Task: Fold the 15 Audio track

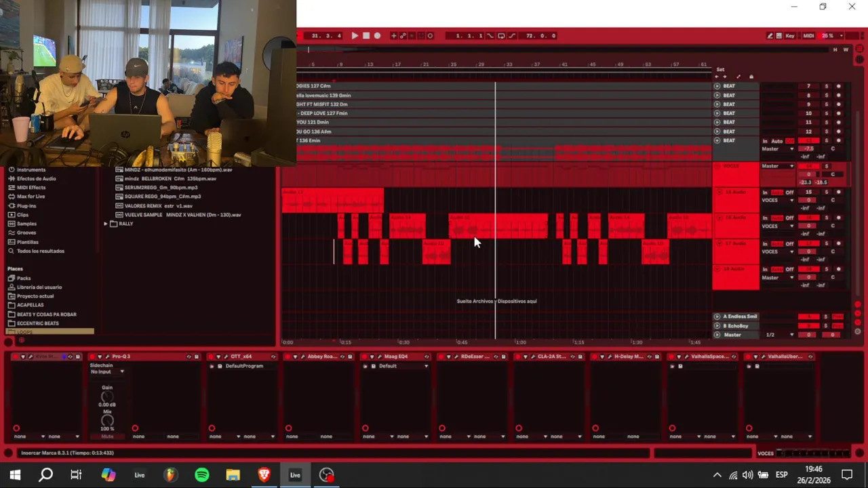Action: tap(719, 192)
